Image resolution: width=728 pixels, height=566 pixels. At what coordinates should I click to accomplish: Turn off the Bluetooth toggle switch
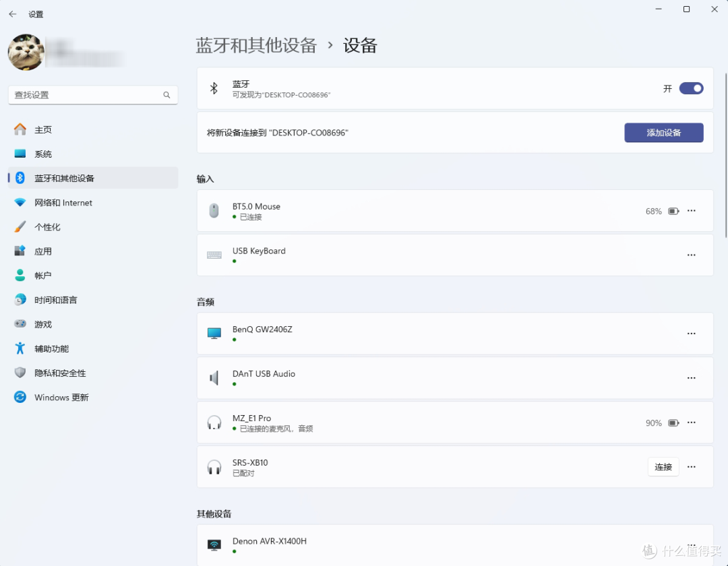coord(691,88)
